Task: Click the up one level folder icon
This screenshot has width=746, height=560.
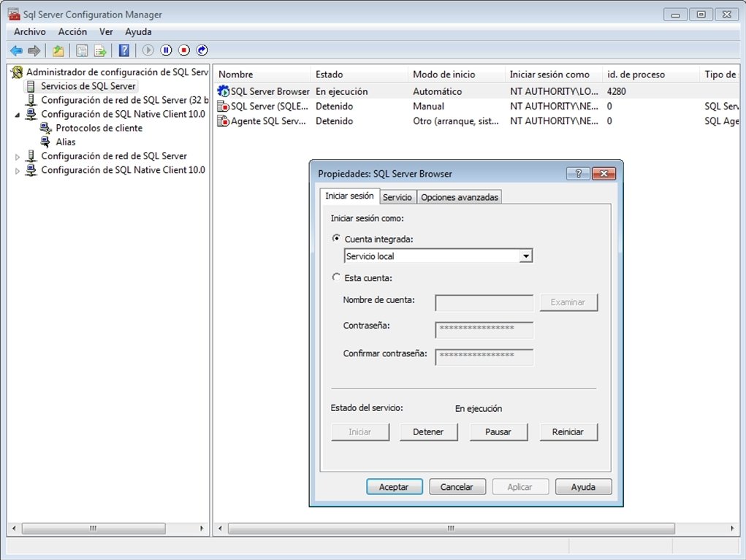Action: point(58,50)
